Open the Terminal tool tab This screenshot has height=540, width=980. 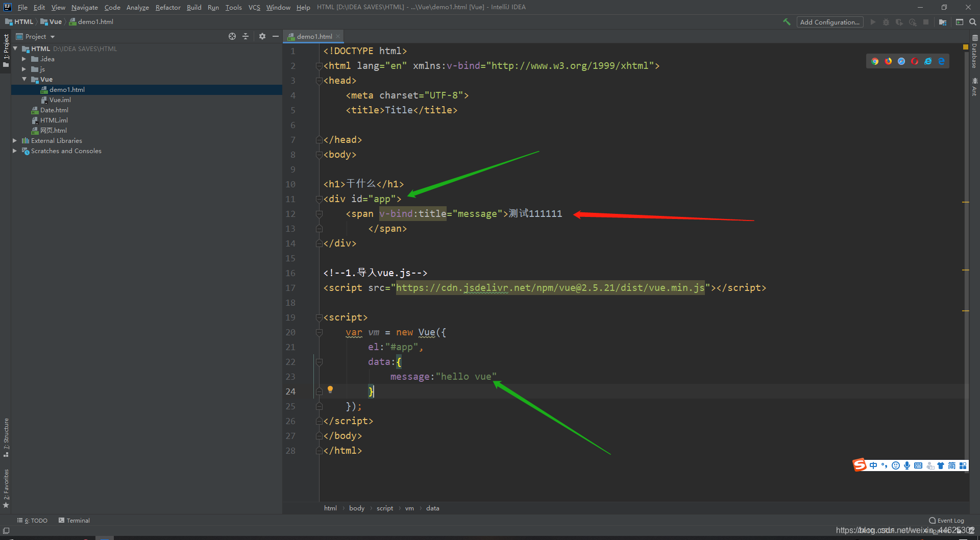[74, 520]
